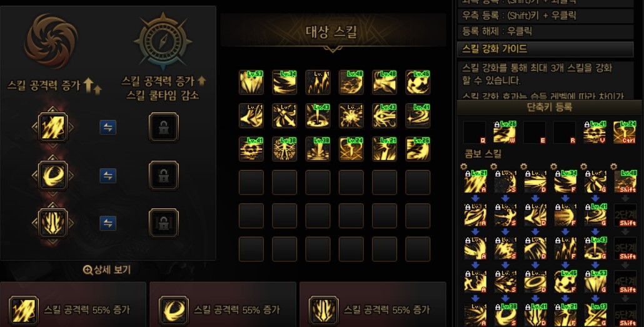Click the Lv.24 skill on Ctrl hotkey slot
The height and width of the screenshot is (327, 644).
coord(625,133)
